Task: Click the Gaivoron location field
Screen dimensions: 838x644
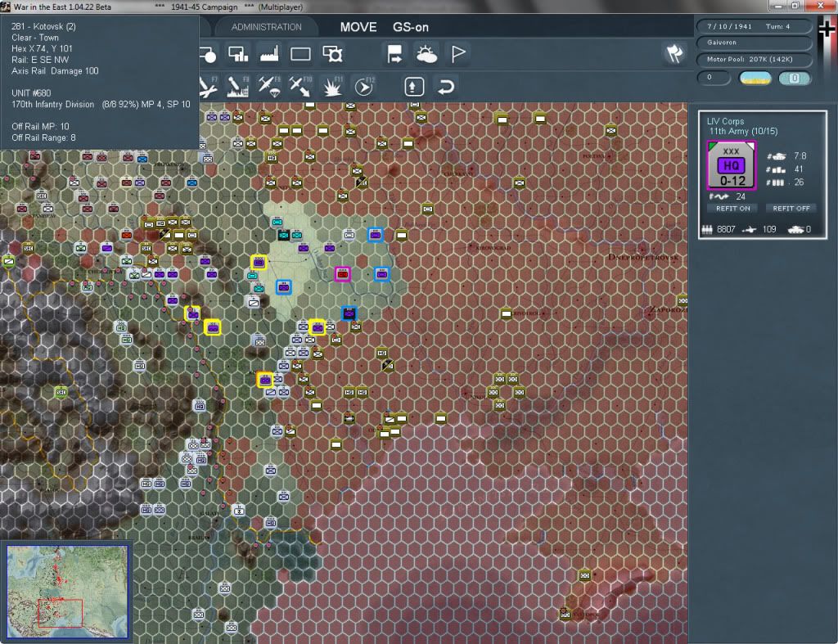Action: (x=753, y=43)
